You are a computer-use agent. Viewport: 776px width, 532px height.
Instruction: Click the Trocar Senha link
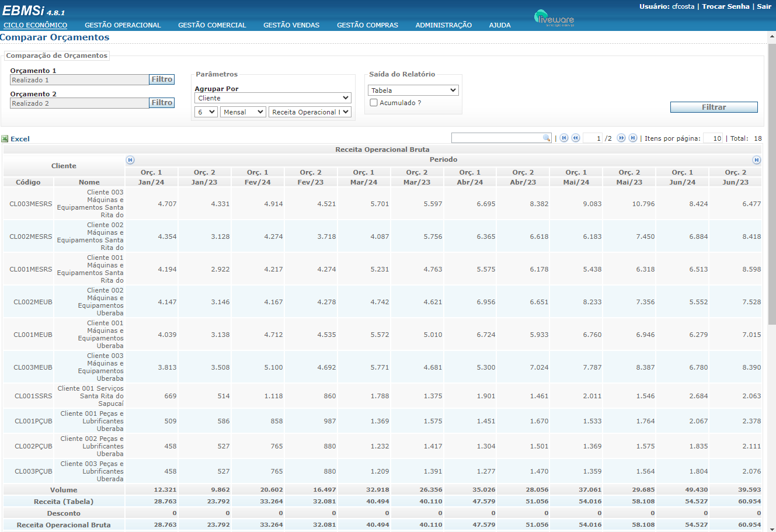725,6
